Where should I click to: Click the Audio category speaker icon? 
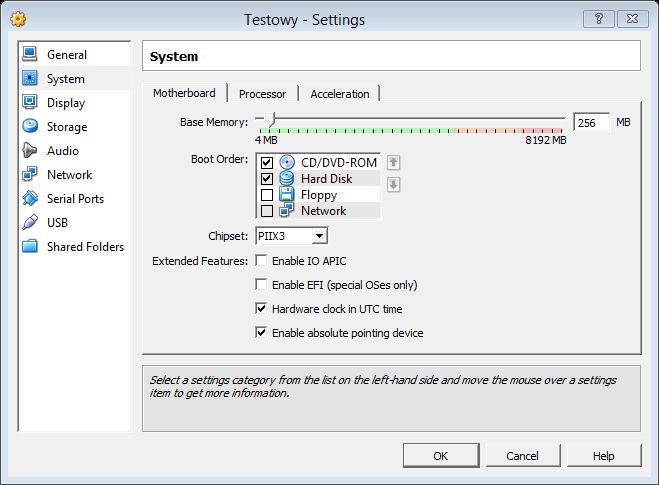click(x=30, y=150)
